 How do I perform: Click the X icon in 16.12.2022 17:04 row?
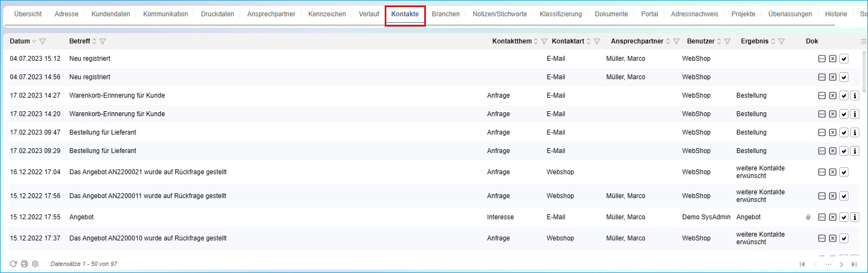(x=833, y=172)
